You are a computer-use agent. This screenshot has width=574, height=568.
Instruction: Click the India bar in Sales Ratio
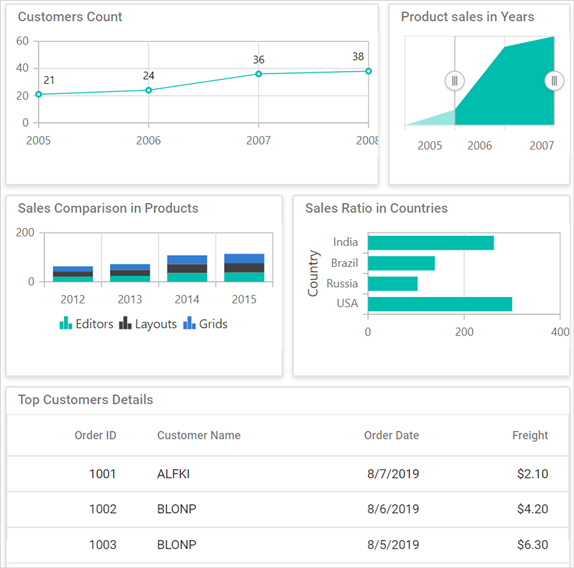click(431, 243)
